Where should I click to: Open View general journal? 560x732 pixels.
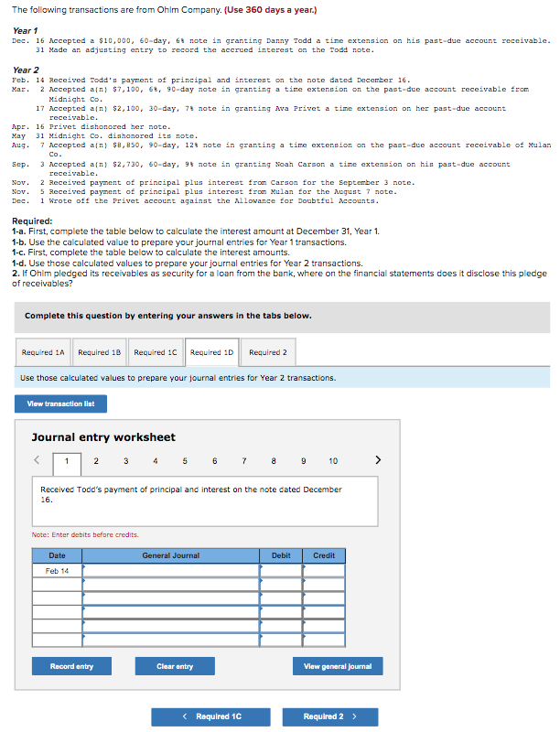(338, 666)
